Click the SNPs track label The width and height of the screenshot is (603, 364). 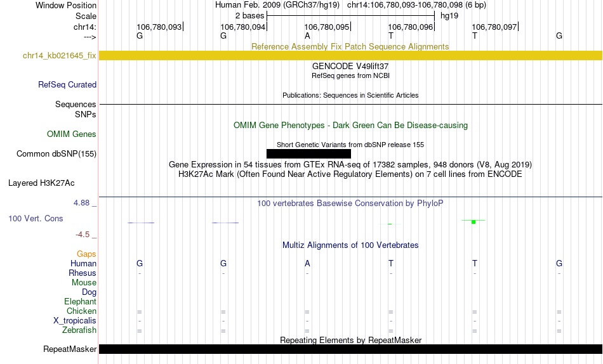(x=86, y=114)
